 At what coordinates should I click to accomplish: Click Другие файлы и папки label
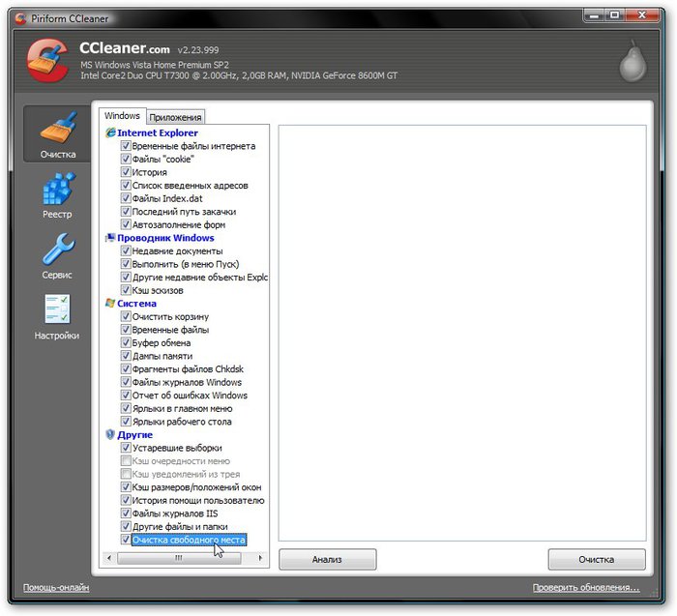tap(180, 526)
